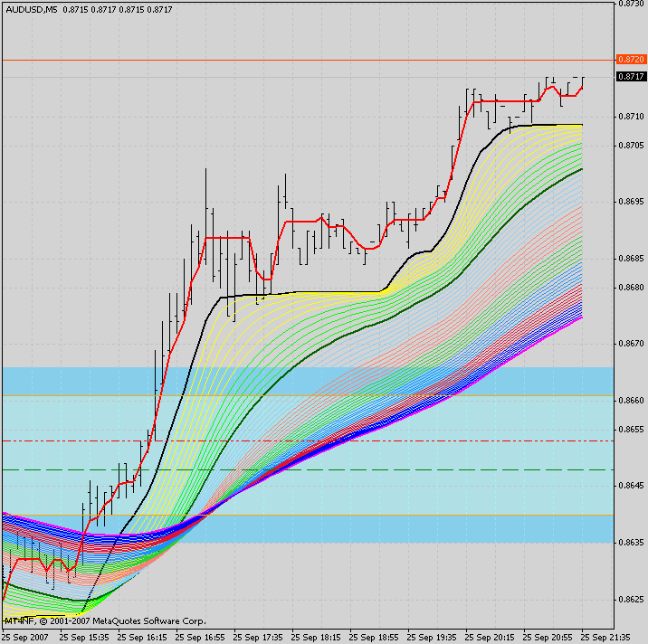This screenshot has width=648, height=644.
Task: Click the 25 Sep 15:35 time label
Action: [84, 638]
